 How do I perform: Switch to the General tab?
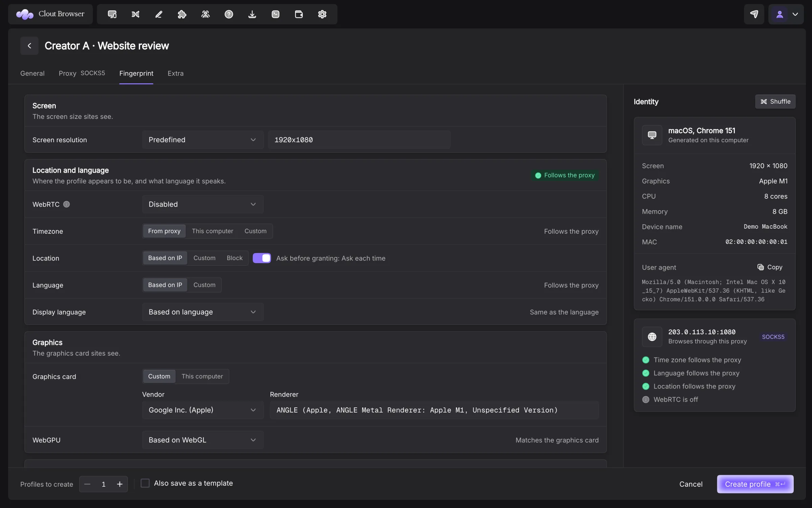point(32,73)
